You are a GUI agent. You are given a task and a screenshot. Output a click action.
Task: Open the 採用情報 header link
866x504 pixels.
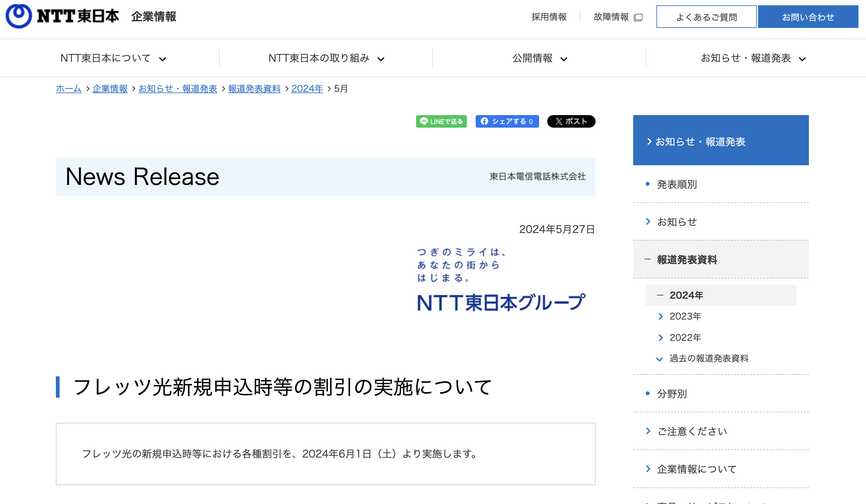click(549, 17)
